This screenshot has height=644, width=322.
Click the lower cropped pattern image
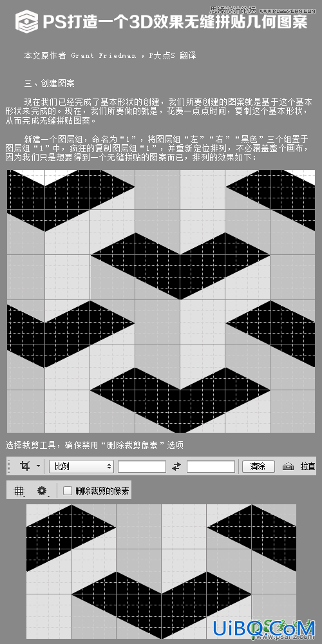tap(161, 571)
